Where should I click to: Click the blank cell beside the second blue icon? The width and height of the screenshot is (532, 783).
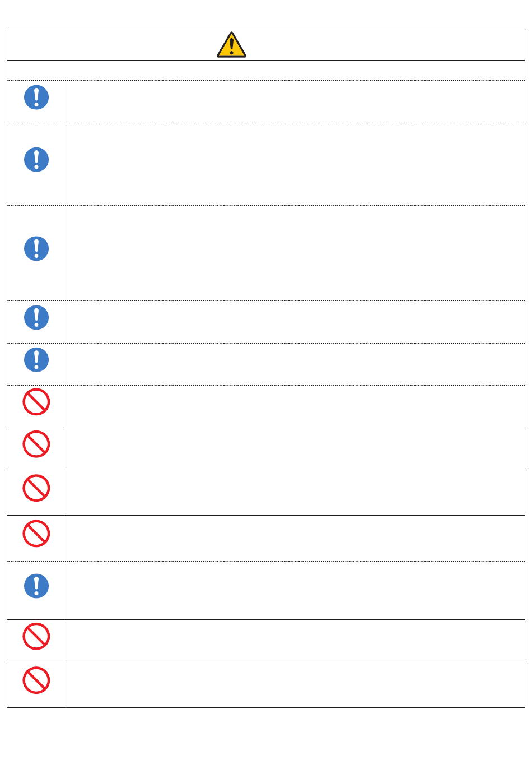295,164
